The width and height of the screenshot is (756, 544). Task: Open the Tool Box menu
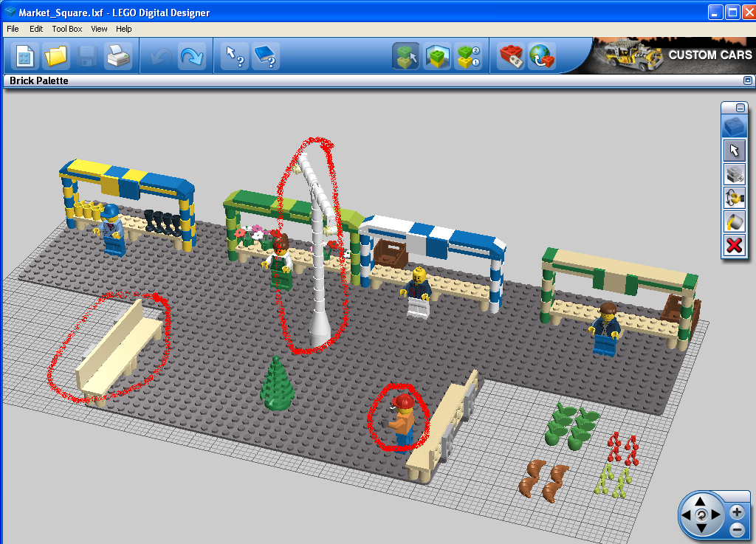[x=67, y=29]
